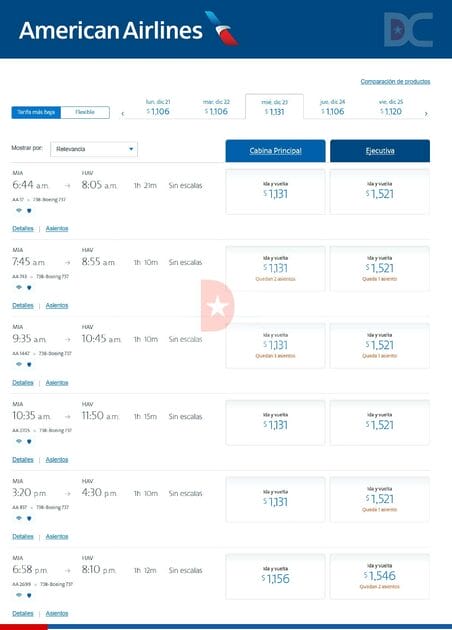Choose $1,546 Ejecutiva fare for 6:58 p.m.

[x=380, y=577]
